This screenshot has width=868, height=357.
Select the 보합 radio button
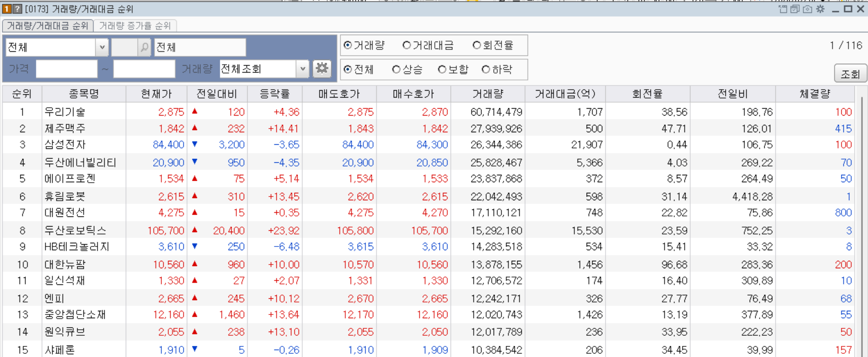(453, 69)
